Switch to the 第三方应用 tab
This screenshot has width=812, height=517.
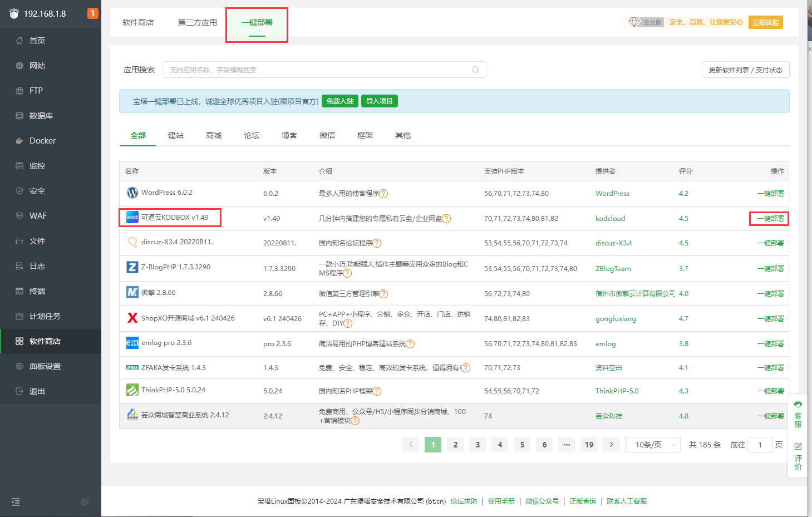click(x=198, y=22)
